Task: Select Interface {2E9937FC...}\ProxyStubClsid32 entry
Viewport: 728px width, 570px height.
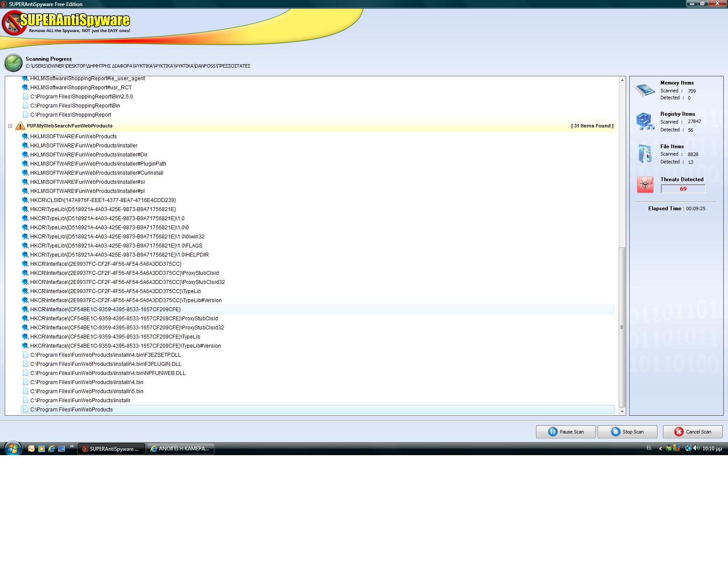Action: point(127,282)
